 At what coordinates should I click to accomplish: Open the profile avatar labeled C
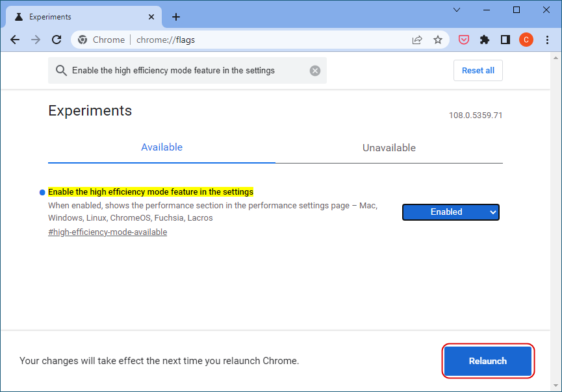pyautogui.click(x=526, y=40)
